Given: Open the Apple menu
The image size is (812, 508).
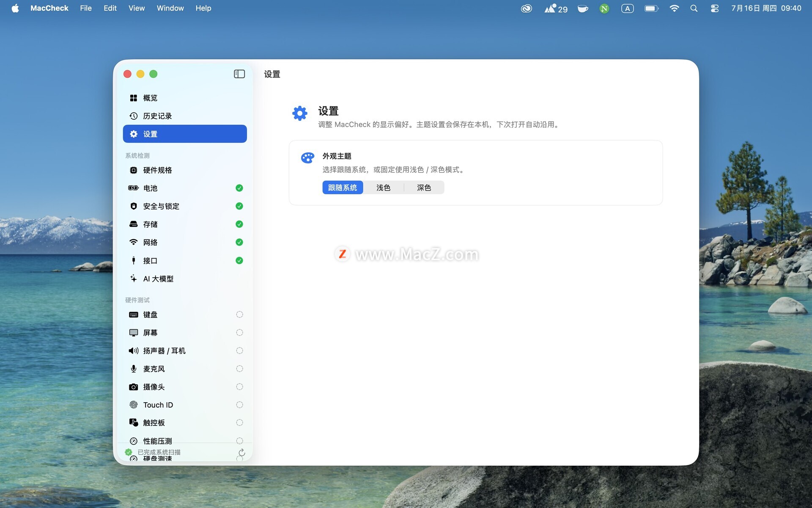Looking at the screenshot, I should pyautogui.click(x=15, y=8).
